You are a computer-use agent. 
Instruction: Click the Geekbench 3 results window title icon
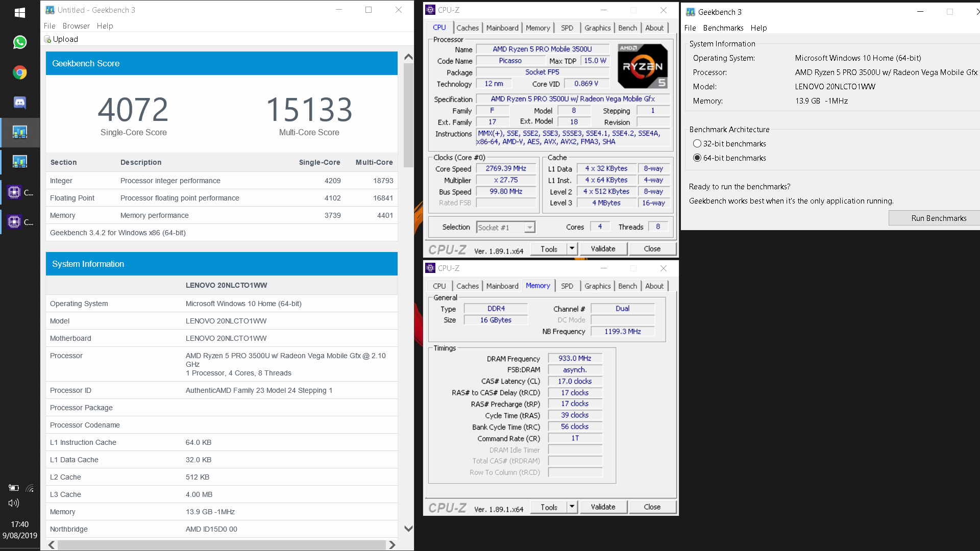[x=50, y=10]
